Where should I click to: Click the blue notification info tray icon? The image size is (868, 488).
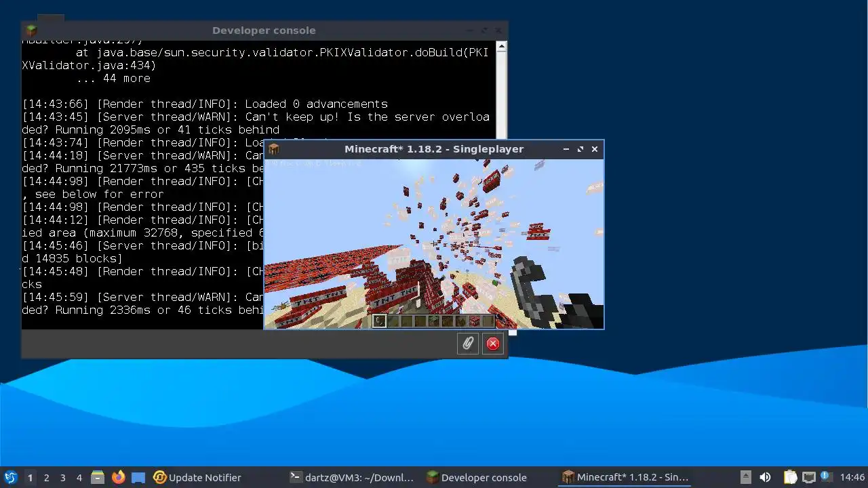825,476
